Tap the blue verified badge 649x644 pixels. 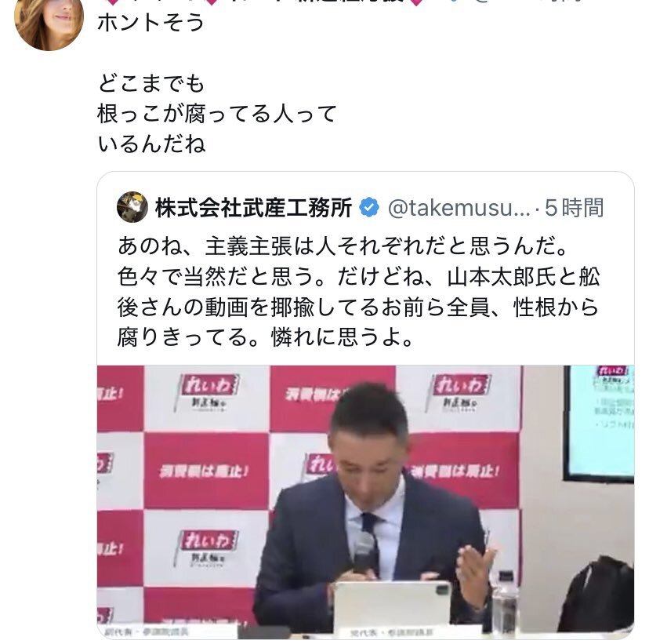tap(369, 208)
